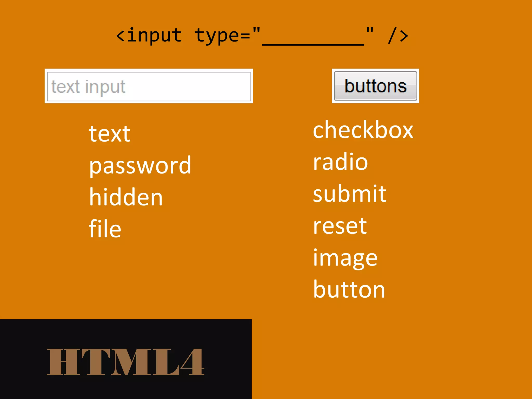Click the word 'file'
Screen dimensions: 532x399
tap(105, 228)
